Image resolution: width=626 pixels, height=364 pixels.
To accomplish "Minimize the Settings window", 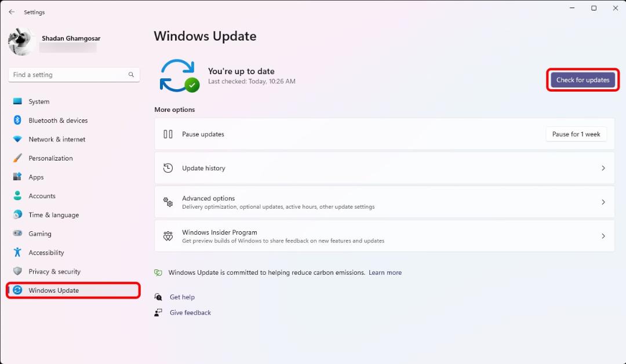I will pyautogui.click(x=572, y=8).
